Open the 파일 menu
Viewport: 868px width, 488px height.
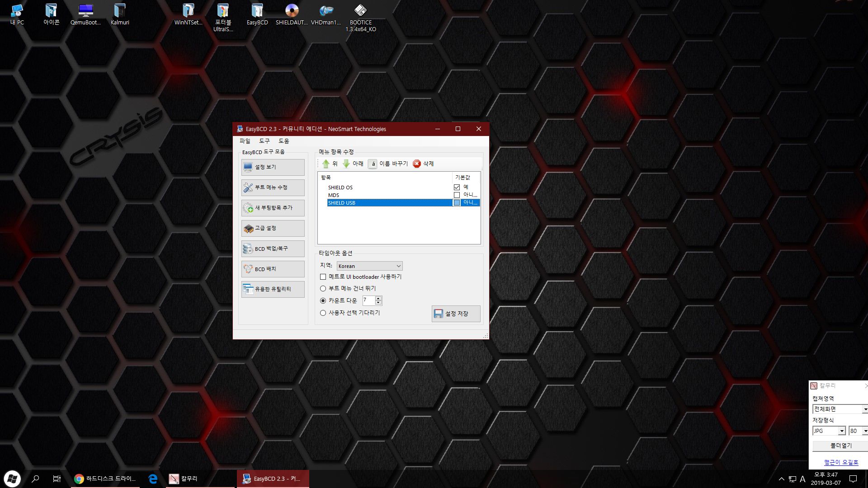click(245, 141)
